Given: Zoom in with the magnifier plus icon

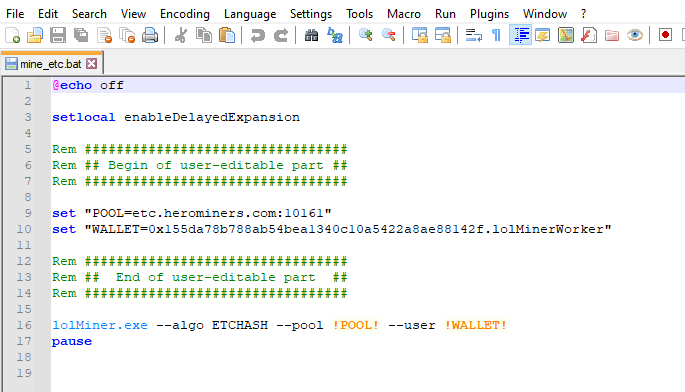Looking at the screenshot, I should 365,35.
